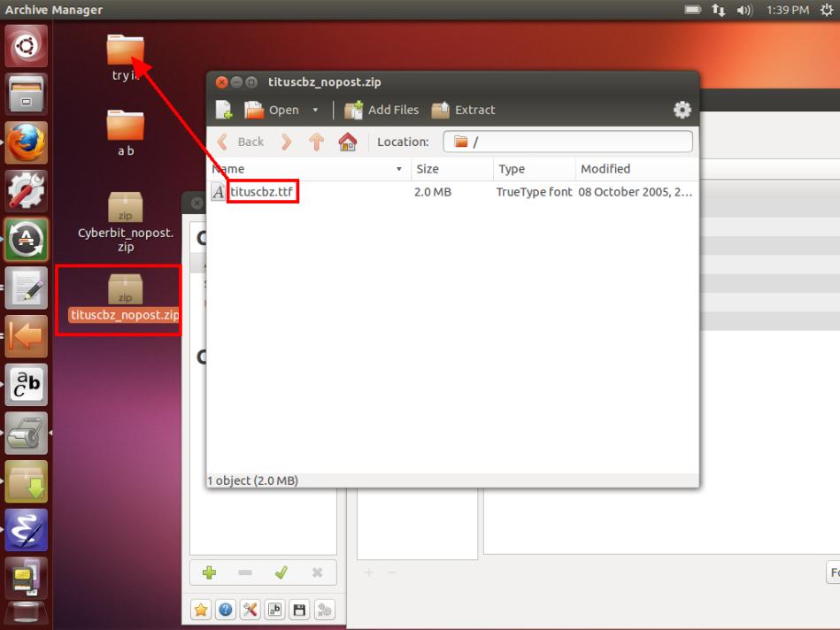The image size is (840, 630).
Task: Select the Cyberbit_nopost.zip desktop file
Action: [x=126, y=221]
